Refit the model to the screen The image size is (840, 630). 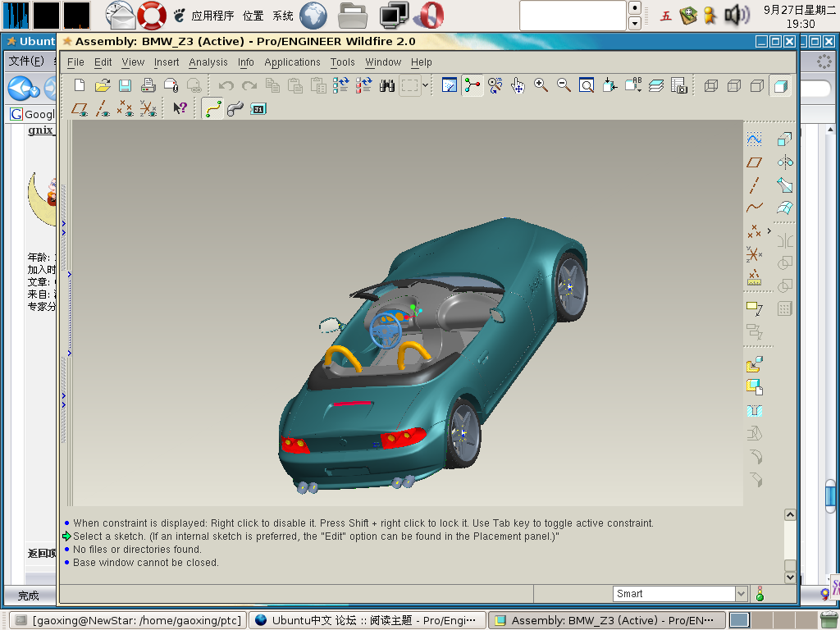point(587,85)
